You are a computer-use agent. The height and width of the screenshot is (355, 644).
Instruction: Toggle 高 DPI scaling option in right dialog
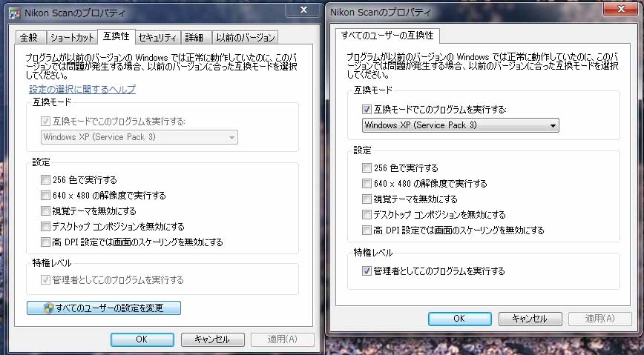tap(367, 230)
